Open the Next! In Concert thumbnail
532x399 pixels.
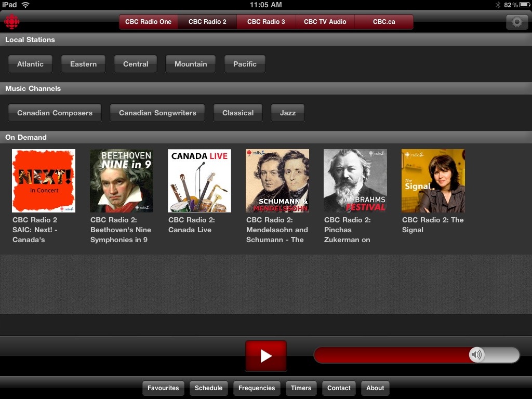pos(44,181)
